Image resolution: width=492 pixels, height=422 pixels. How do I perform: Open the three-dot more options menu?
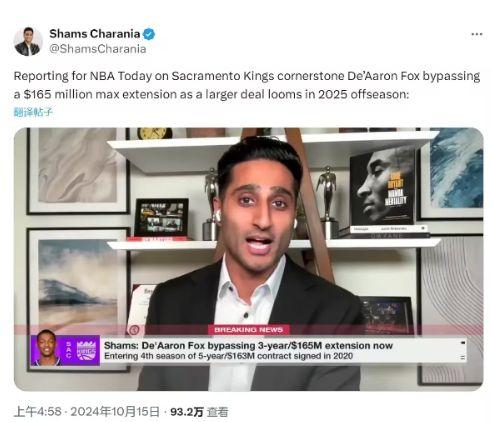[x=477, y=34]
